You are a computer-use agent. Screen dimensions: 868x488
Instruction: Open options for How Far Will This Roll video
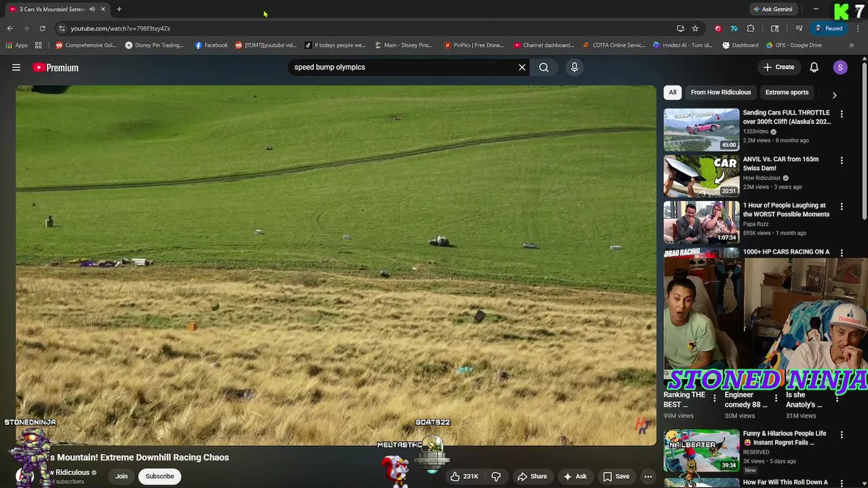coord(842,483)
